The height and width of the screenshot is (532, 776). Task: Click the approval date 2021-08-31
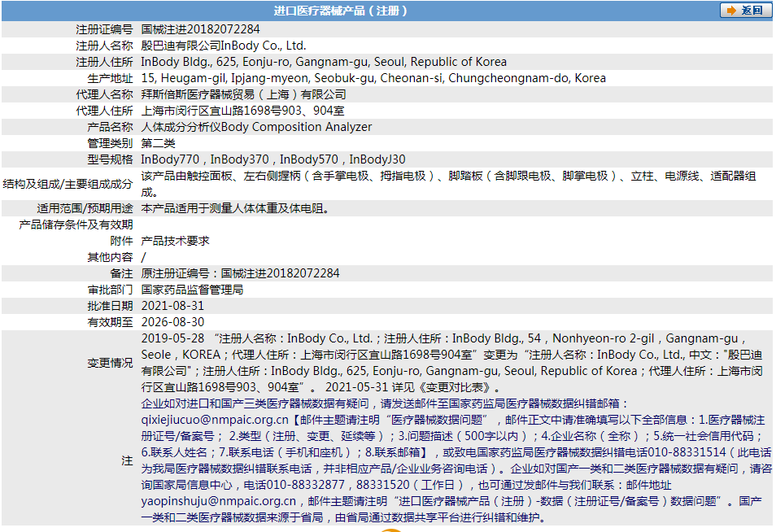pyautogui.click(x=172, y=306)
